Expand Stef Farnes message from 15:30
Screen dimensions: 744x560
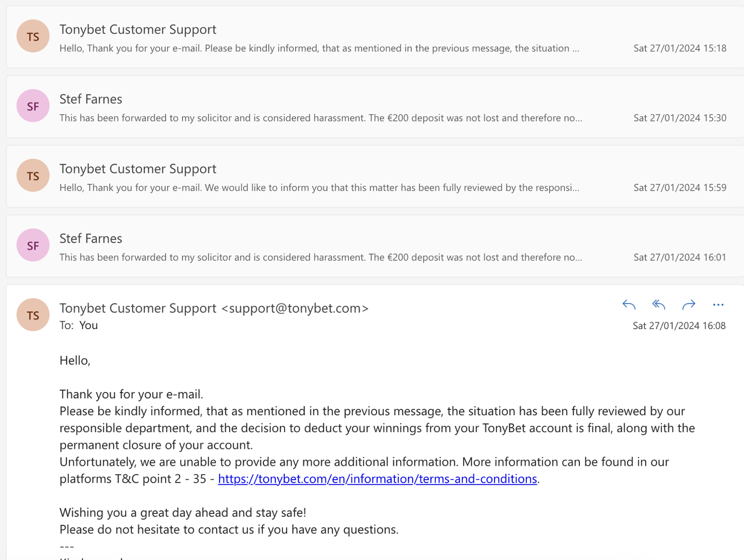click(x=91, y=100)
